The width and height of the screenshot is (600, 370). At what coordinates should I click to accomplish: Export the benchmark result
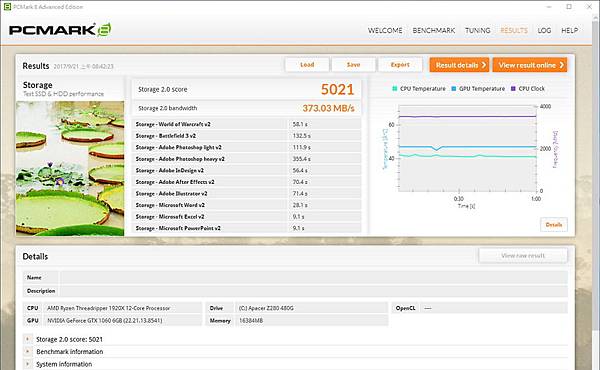point(400,65)
